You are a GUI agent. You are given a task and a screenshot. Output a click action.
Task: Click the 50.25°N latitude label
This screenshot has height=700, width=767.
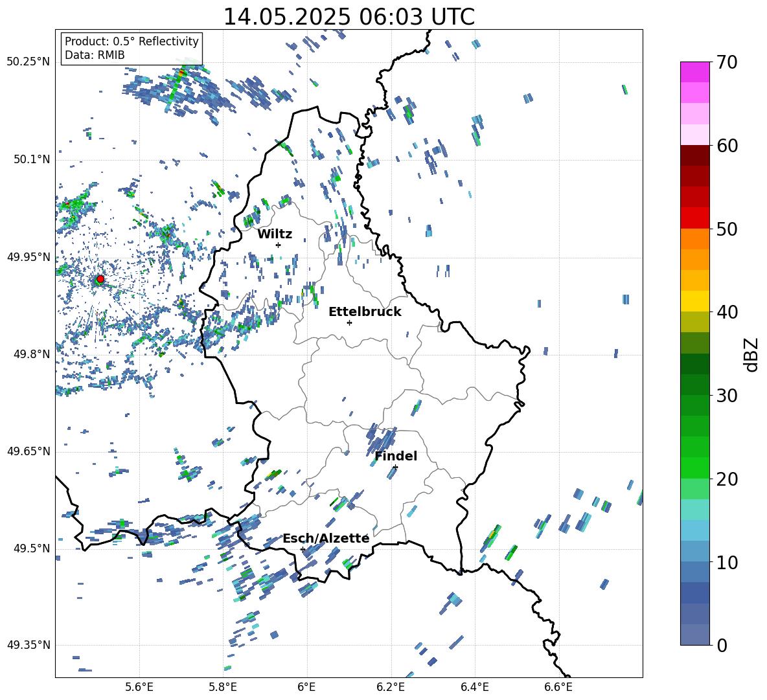click(29, 62)
